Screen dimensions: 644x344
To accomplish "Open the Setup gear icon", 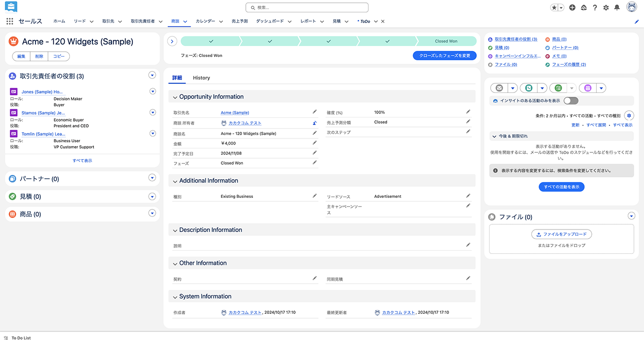I will coord(606,8).
